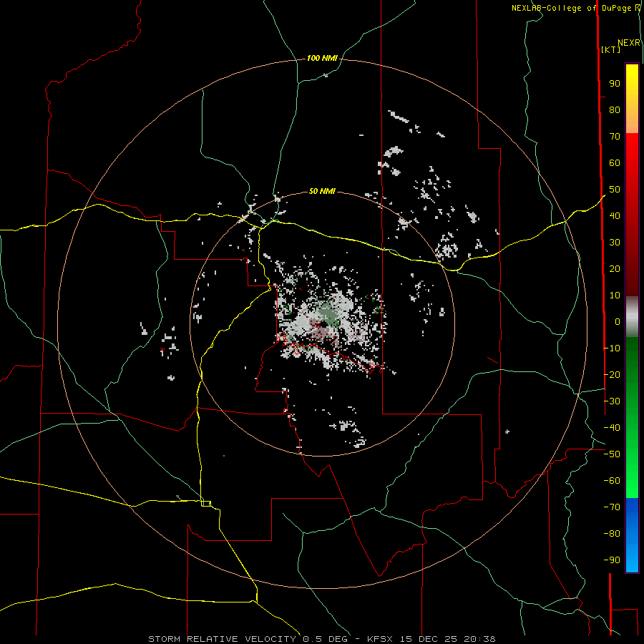Click the -20 value on velocity scale
The width and height of the screenshot is (644, 644).
[612, 375]
